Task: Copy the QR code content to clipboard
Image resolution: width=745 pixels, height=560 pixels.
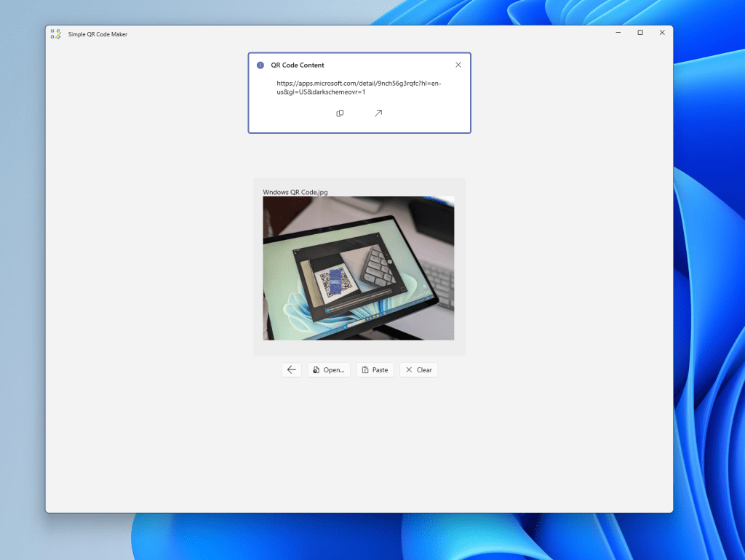Action: point(340,113)
